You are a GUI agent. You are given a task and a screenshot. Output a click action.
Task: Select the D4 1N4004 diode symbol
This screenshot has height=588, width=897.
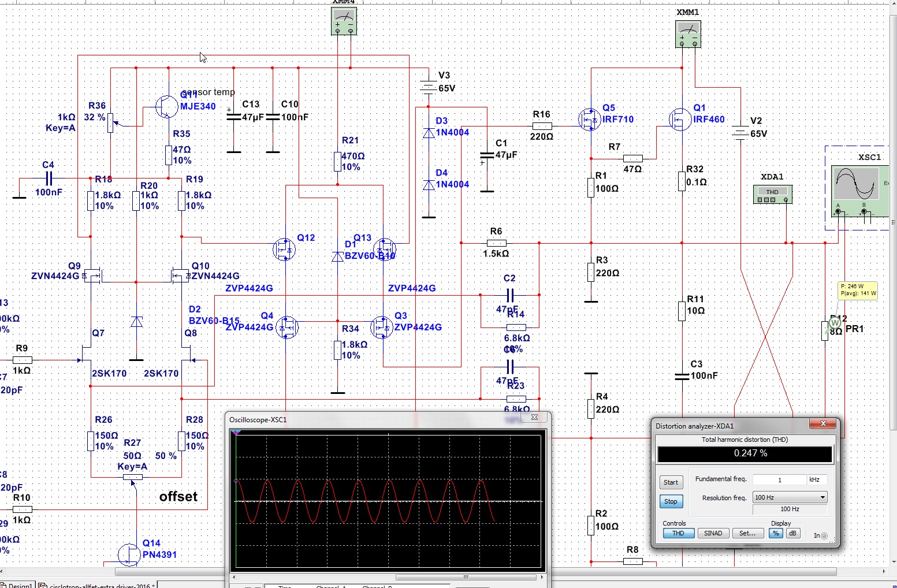click(x=429, y=185)
